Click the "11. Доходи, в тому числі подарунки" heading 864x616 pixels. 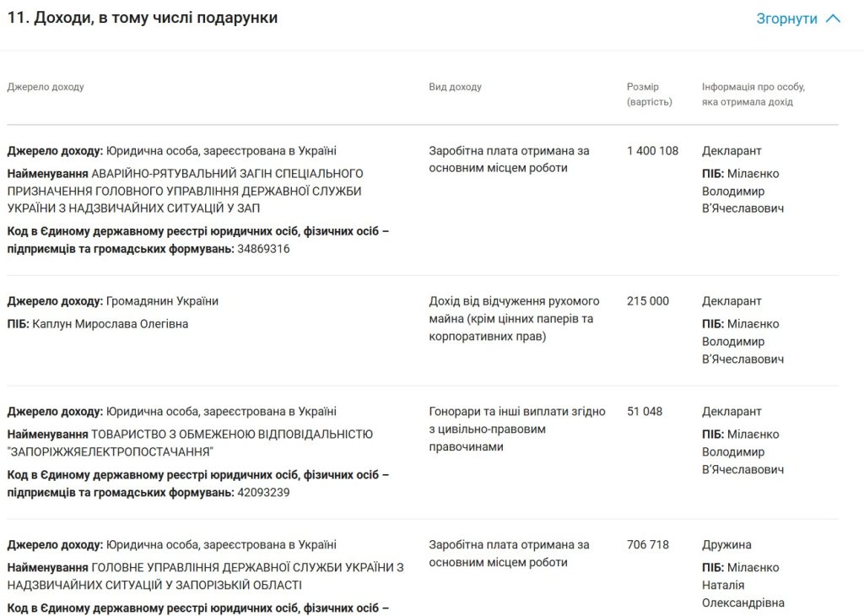[143, 18]
